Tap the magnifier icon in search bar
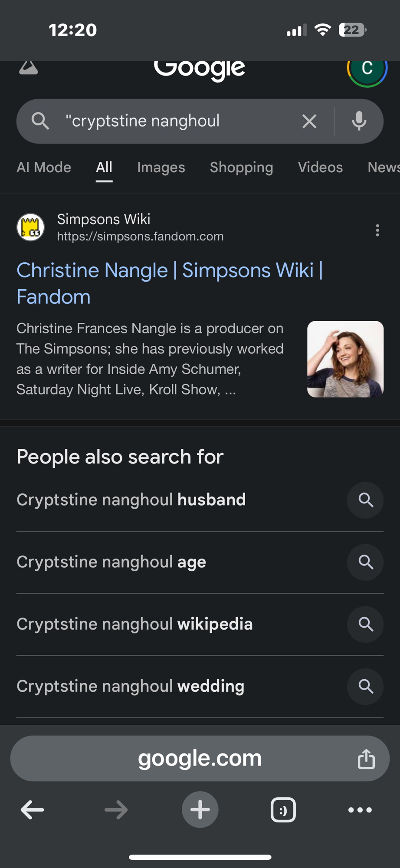The image size is (400, 868). point(40,121)
